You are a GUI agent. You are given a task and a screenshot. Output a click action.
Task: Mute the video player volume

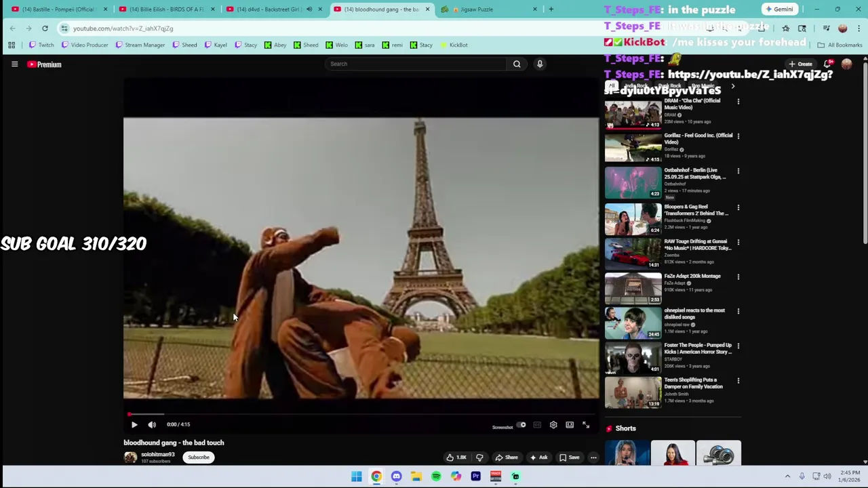point(152,425)
